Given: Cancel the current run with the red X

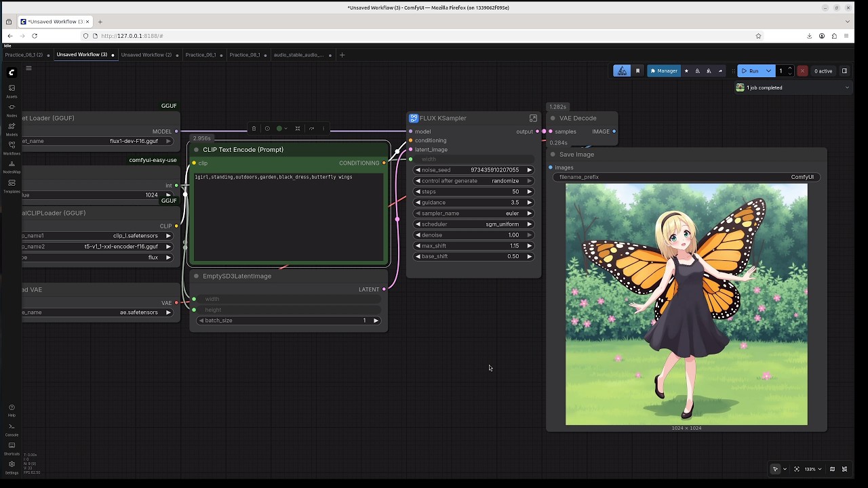Looking at the screenshot, I should coord(802,70).
